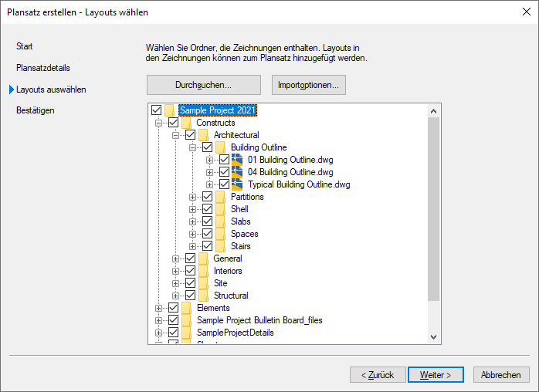
Task: Collapse the Architectural tree node
Action: pos(175,135)
